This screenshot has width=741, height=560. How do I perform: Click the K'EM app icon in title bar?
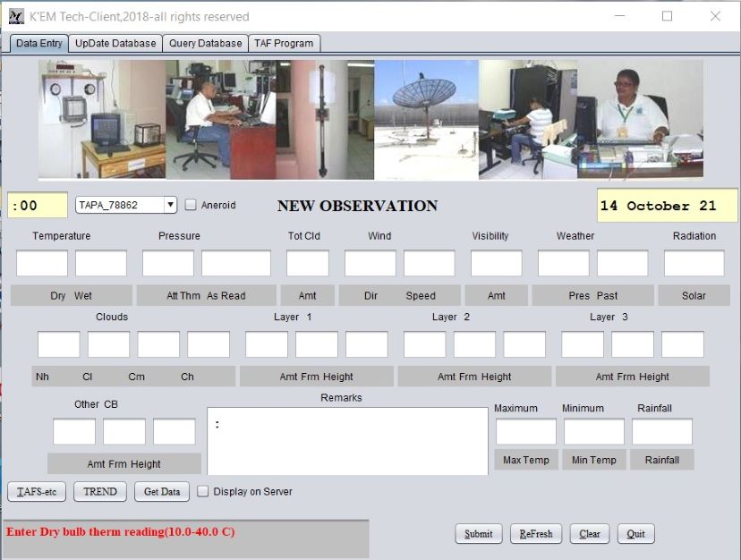16,16
